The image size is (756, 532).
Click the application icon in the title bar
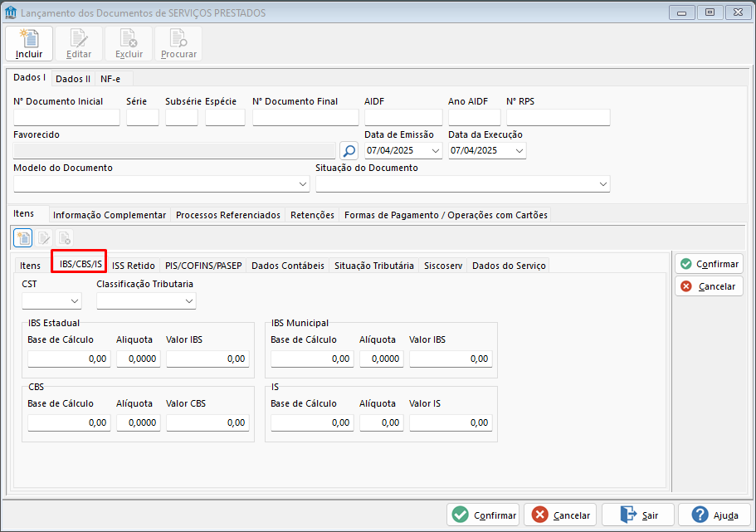[x=11, y=12]
